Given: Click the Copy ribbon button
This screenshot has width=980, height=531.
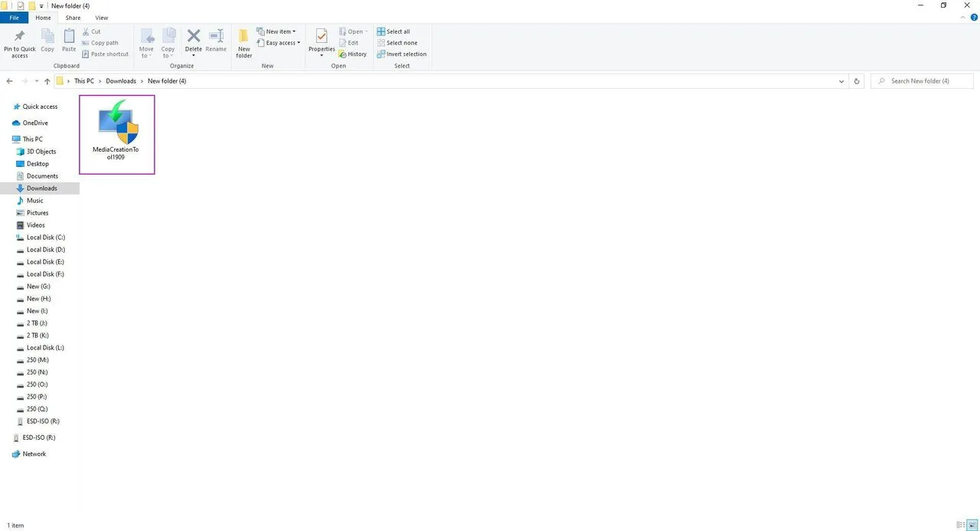Looking at the screenshot, I should click(47, 41).
